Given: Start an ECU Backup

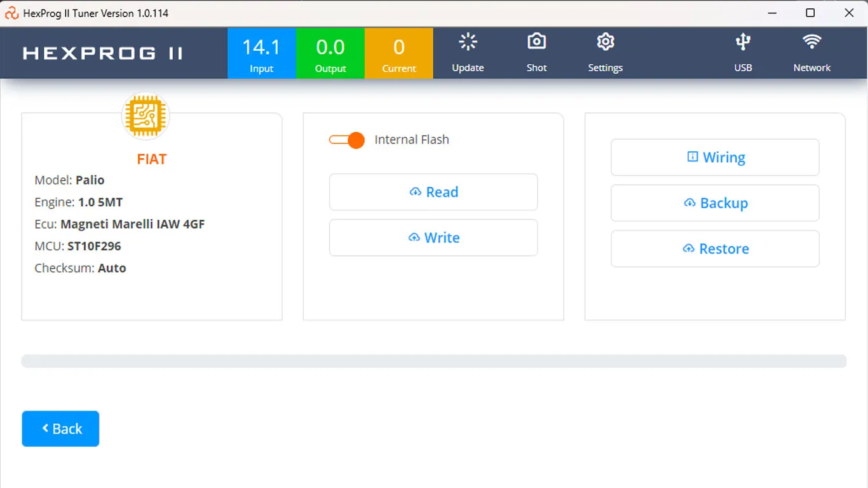Looking at the screenshot, I should tap(715, 203).
